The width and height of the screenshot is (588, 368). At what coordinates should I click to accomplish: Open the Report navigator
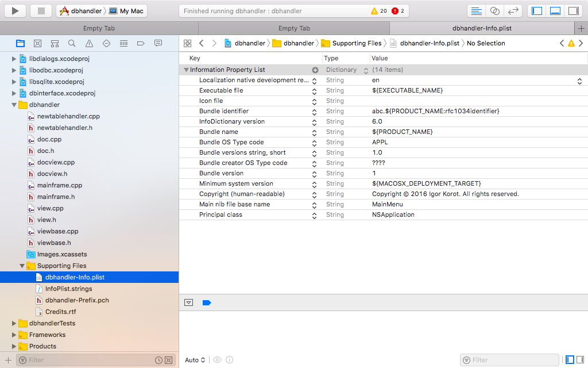tap(158, 44)
